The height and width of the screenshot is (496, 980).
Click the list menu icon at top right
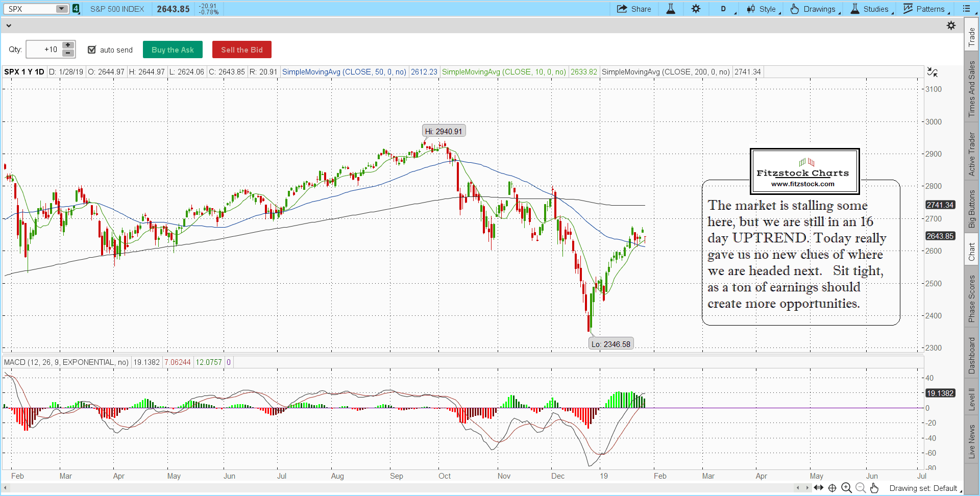click(x=966, y=9)
